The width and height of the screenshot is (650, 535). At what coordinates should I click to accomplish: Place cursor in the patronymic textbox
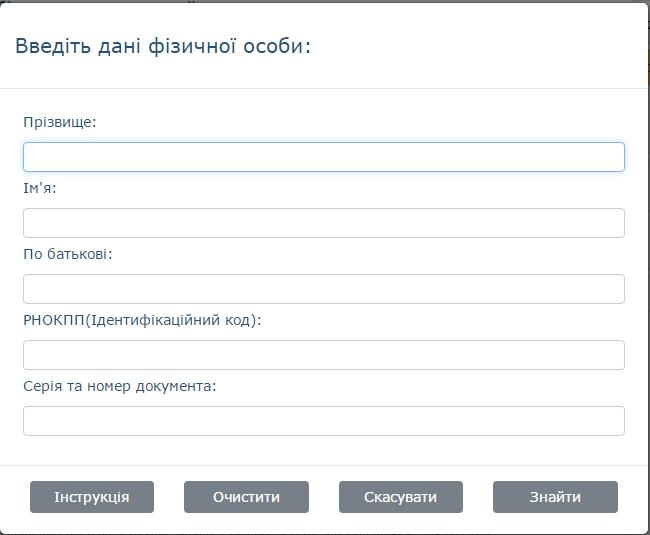(x=323, y=289)
